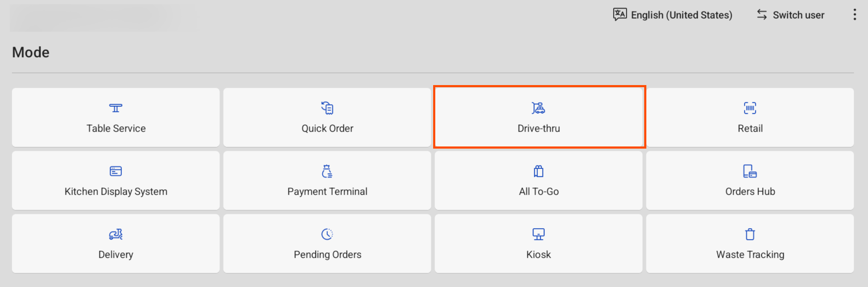The width and height of the screenshot is (868, 287).
Task: Open the Kiosk monitor icon
Action: click(539, 234)
